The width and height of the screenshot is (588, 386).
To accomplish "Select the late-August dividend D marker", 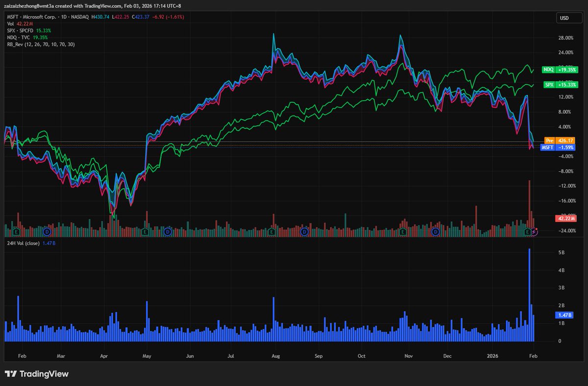I will (x=304, y=231).
